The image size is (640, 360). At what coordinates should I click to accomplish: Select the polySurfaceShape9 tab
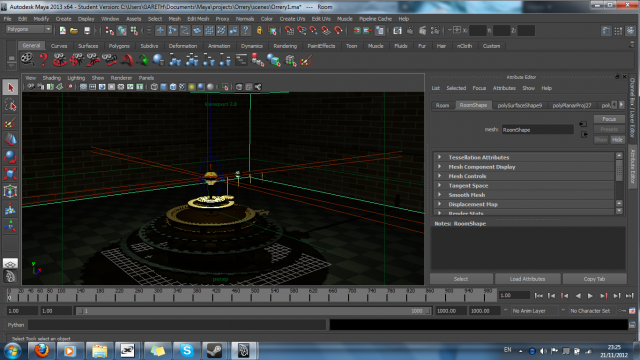[x=520, y=105]
